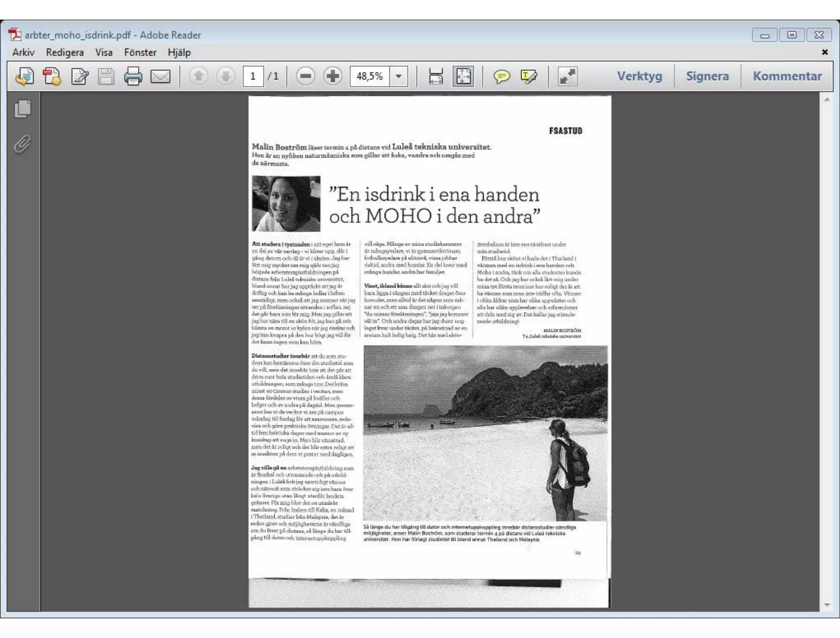The width and height of the screenshot is (840, 638).
Task: Expand the zoom level dropdown arrow
Action: [398, 76]
